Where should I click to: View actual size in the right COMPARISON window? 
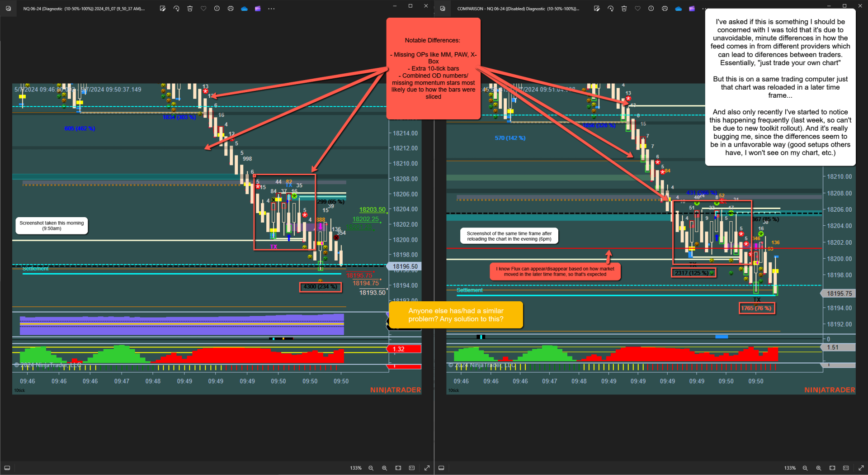845,468
